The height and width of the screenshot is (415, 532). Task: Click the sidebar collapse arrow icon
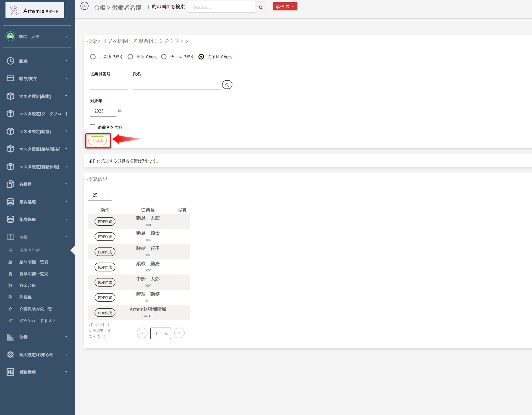(x=84, y=6)
